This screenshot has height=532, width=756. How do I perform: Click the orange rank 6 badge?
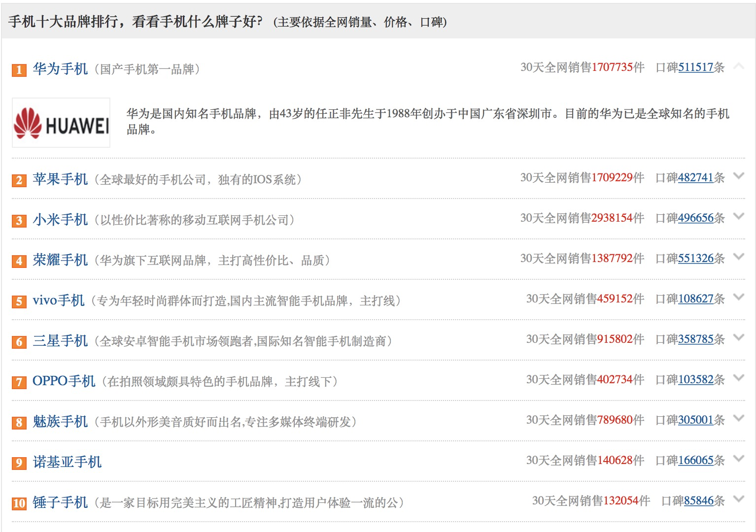[19, 342]
